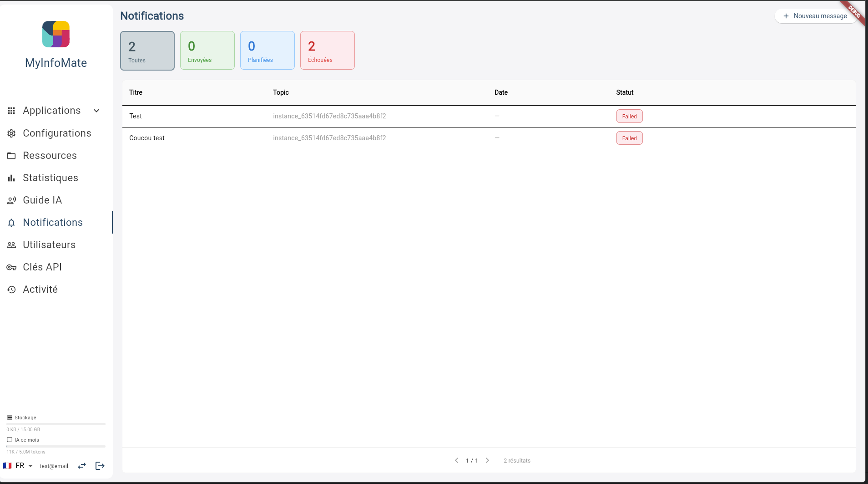Filter by Échouées notifications card
868x484 pixels.
(328, 50)
